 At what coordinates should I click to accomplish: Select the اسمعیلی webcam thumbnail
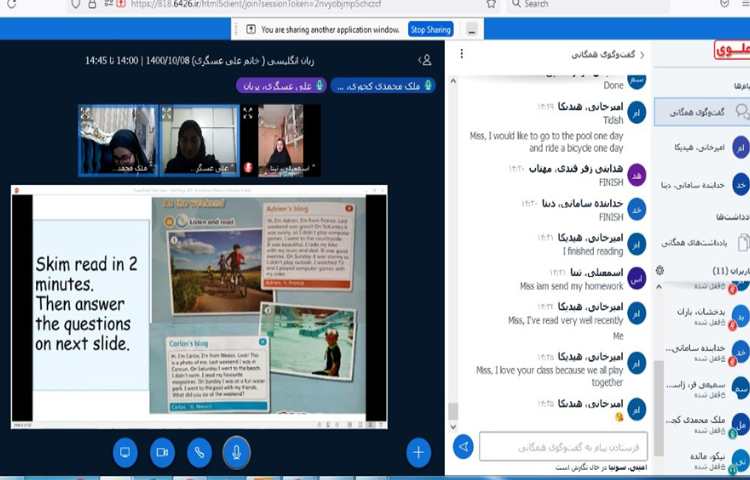(280, 141)
